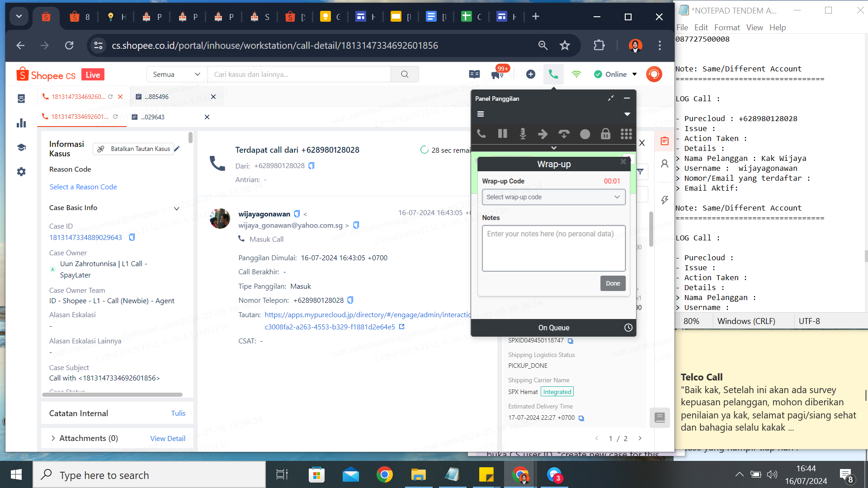Click the horizontal scrollbar in case info panel

point(112,394)
